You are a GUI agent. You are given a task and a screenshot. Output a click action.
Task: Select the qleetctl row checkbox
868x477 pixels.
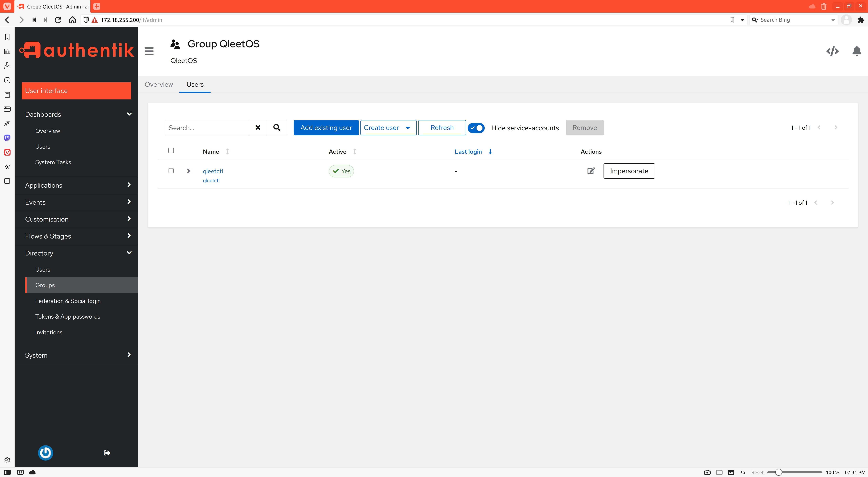(x=171, y=171)
